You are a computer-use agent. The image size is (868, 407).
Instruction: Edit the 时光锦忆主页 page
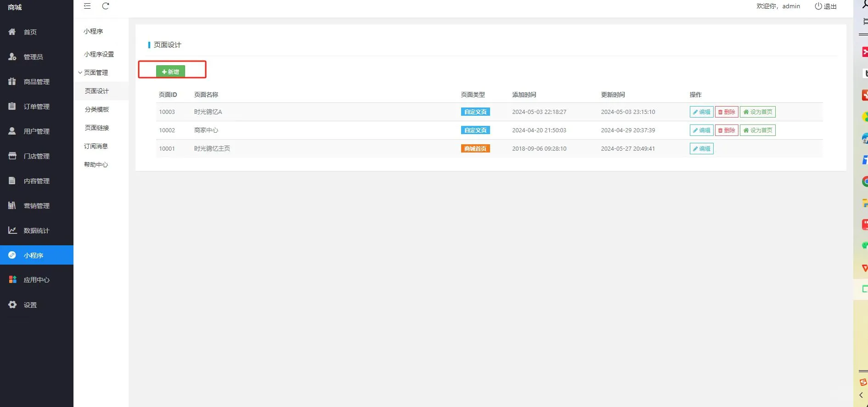tap(701, 148)
